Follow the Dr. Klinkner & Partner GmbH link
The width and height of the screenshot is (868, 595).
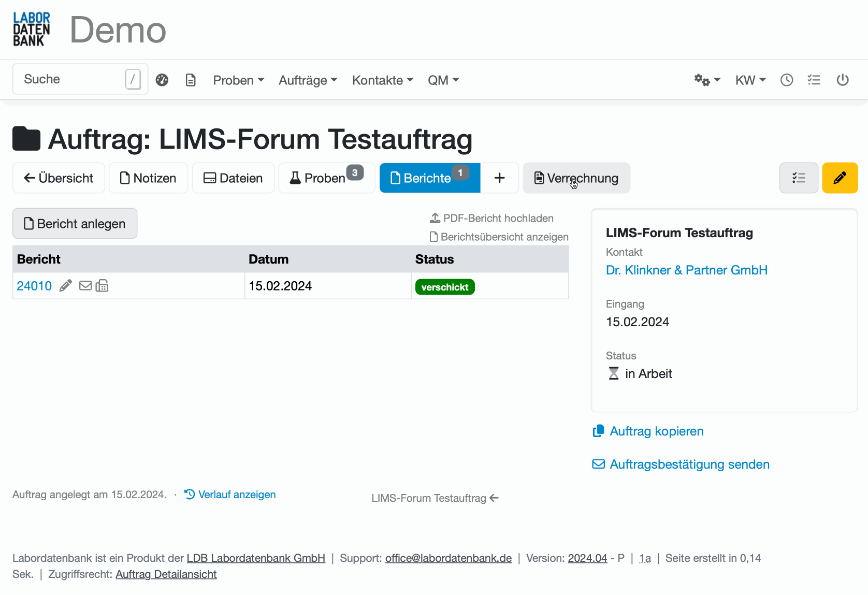coord(687,270)
